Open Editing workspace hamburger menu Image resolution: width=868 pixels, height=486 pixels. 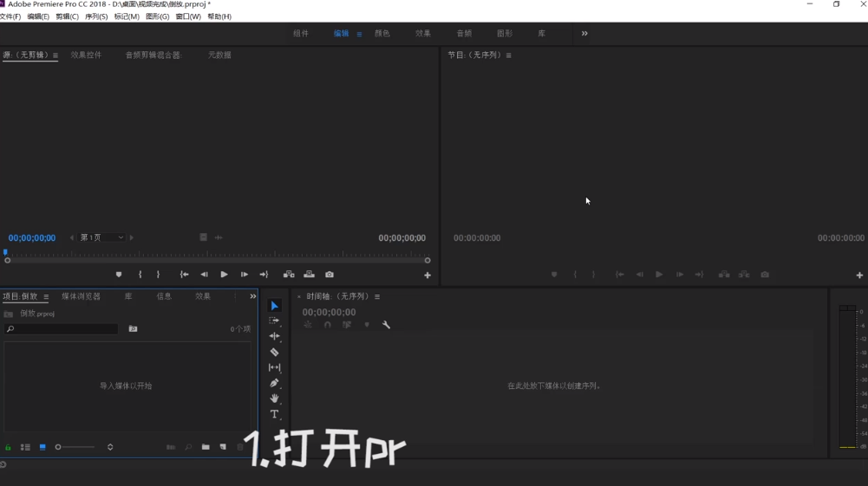click(x=359, y=35)
